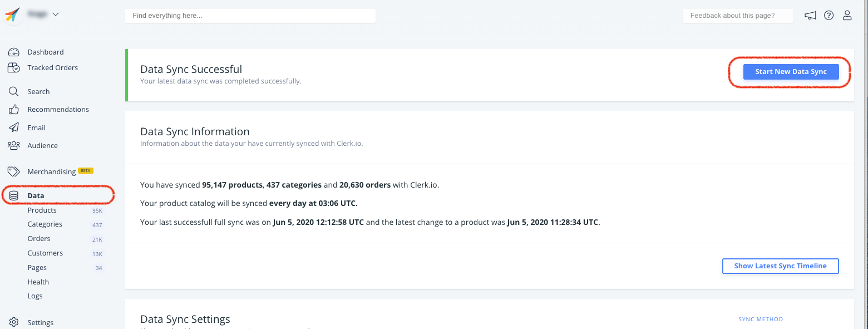The image size is (868, 329).
Task: Open Health page under Data
Action: [x=38, y=282]
